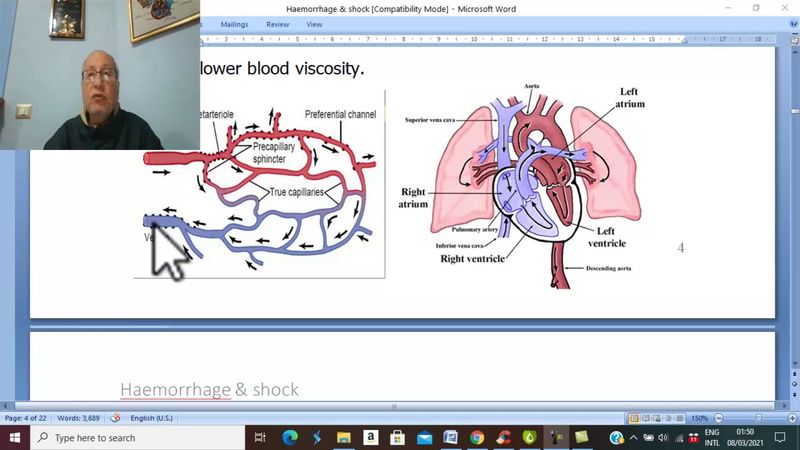Image resolution: width=800 pixels, height=450 pixels.
Task: Click the 'Haemorrhage & shock' header text
Action: coord(209,389)
